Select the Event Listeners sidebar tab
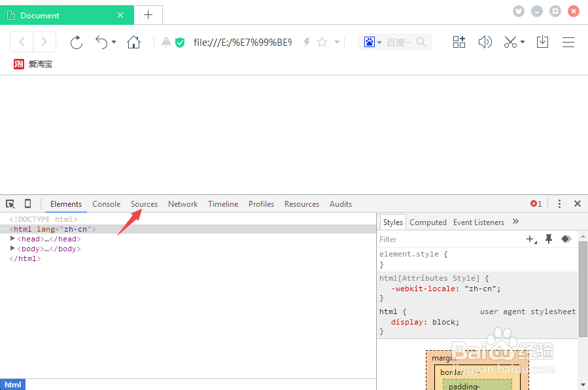The height and width of the screenshot is (390, 588). click(x=479, y=222)
